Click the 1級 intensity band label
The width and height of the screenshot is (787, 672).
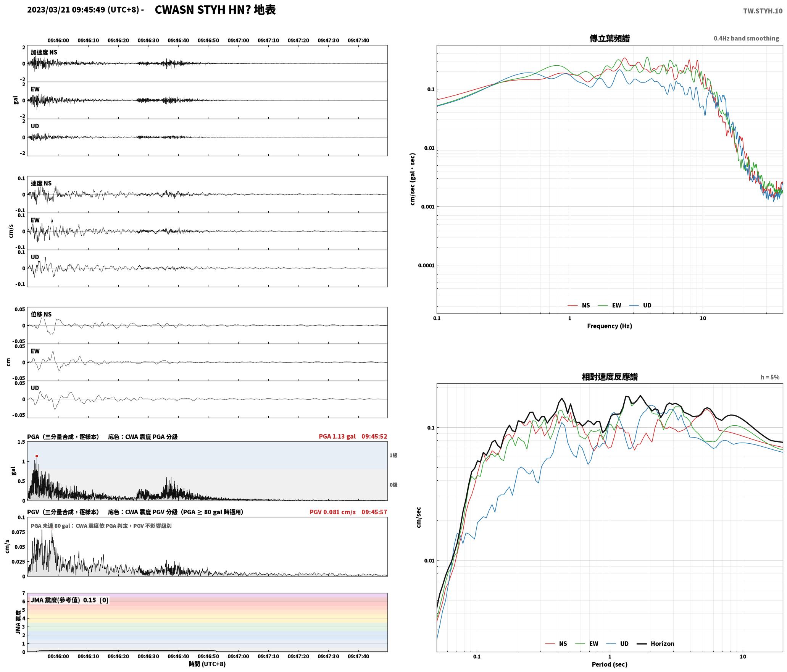click(x=393, y=455)
